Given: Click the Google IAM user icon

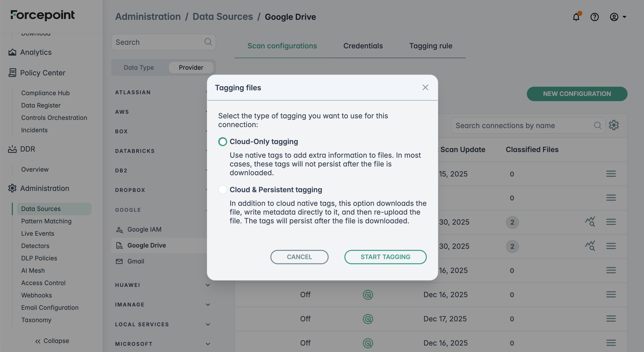Looking at the screenshot, I should click(119, 230).
